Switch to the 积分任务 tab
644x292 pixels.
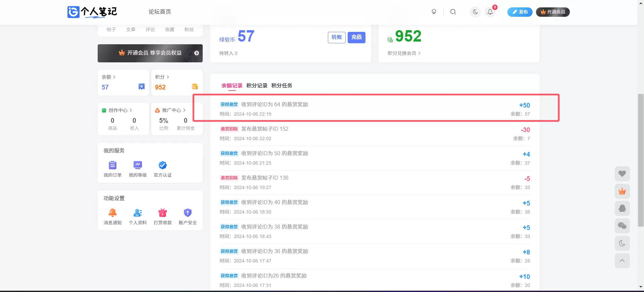coord(282,85)
